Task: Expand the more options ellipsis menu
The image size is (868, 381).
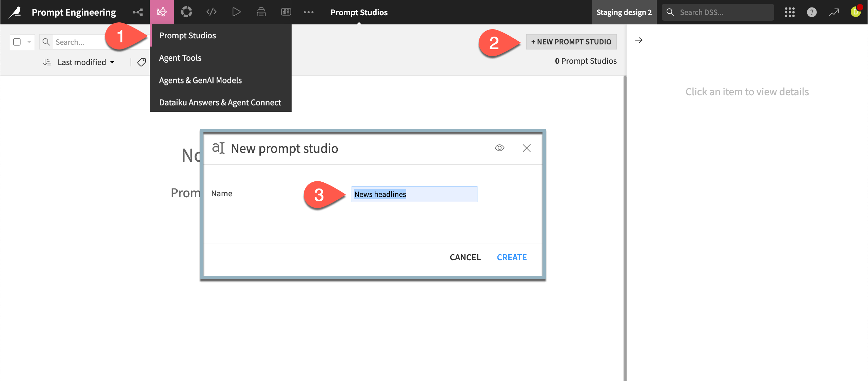Action: click(309, 12)
